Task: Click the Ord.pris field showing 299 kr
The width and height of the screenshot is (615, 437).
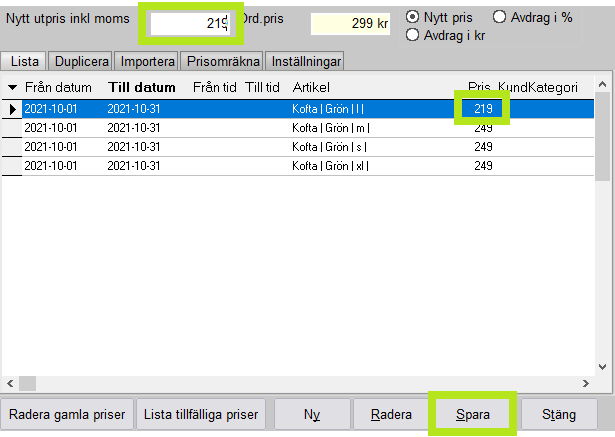Action: tap(352, 23)
